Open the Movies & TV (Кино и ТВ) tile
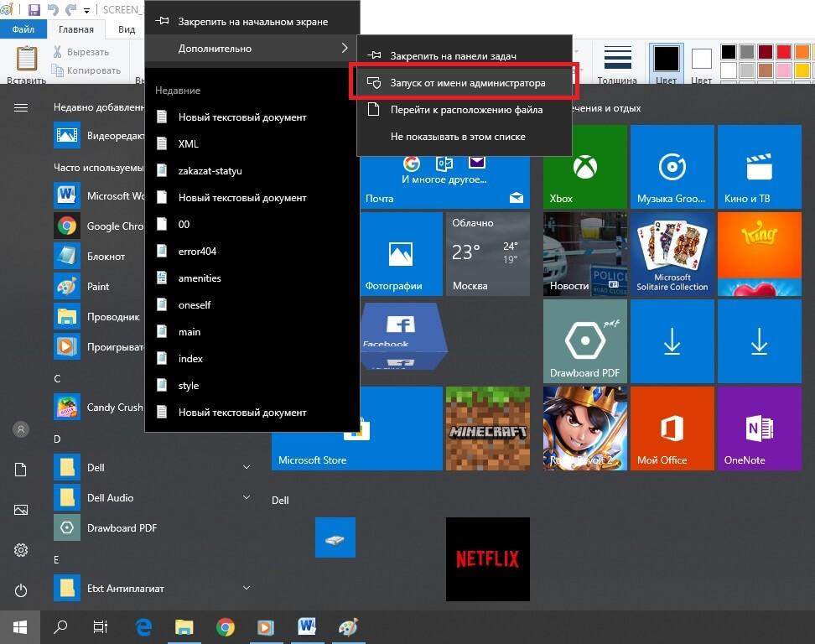 [x=760, y=167]
